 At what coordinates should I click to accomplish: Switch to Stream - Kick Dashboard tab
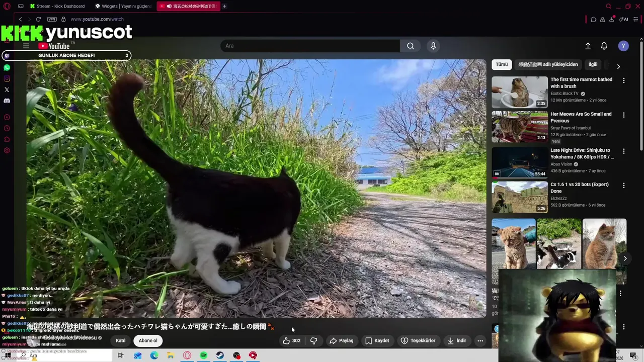point(57,7)
